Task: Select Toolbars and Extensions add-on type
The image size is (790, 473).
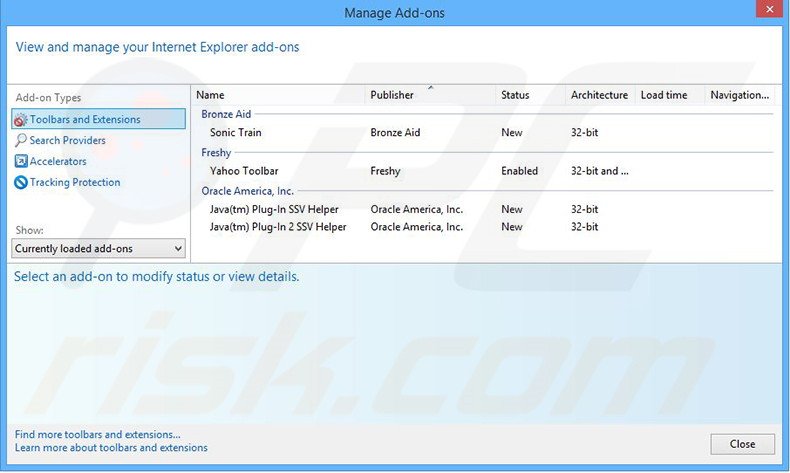Action: coord(99,119)
